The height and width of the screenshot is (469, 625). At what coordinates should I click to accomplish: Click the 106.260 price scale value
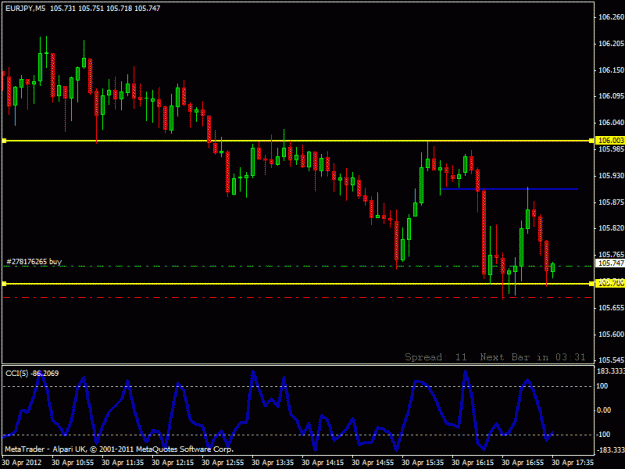[x=611, y=17]
